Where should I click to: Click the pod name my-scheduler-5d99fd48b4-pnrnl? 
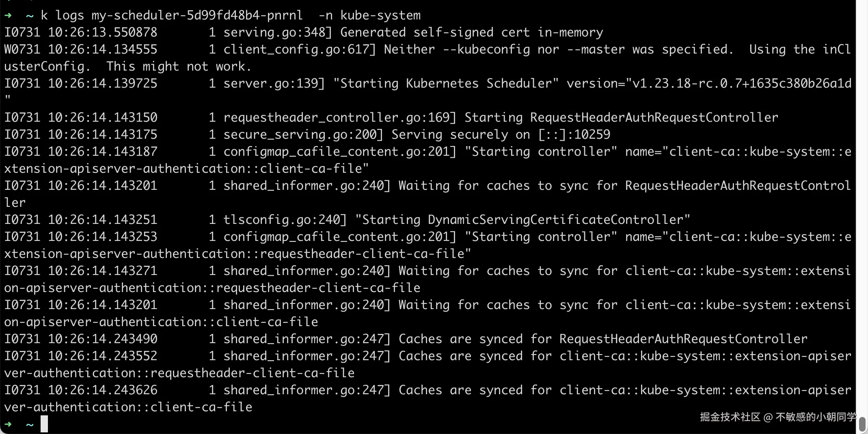pyautogui.click(x=197, y=15)
